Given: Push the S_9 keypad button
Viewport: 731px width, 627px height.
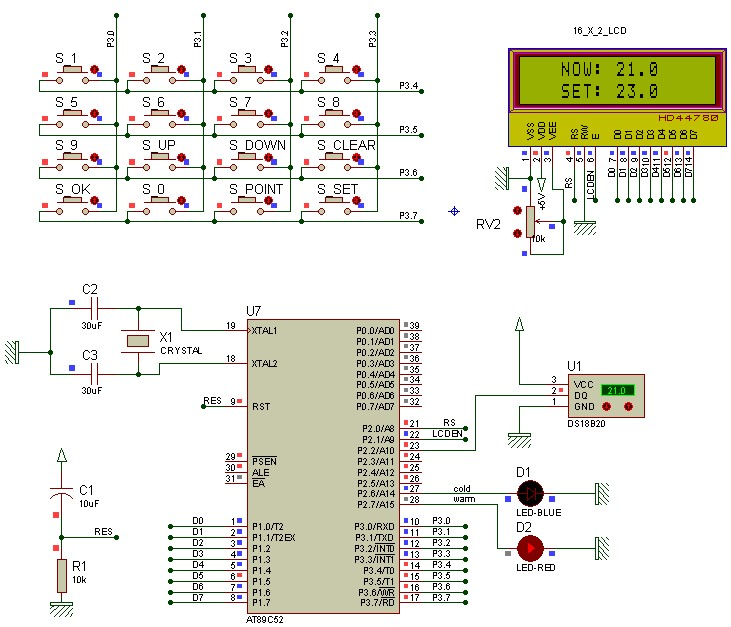Looking at the screenshot, I should tap(72, 157).
